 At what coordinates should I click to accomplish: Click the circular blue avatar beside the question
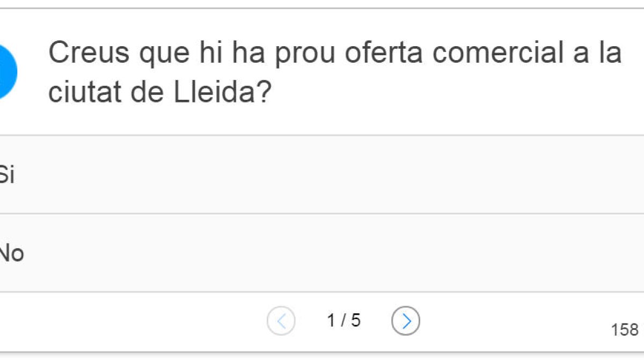coord(8,71)
